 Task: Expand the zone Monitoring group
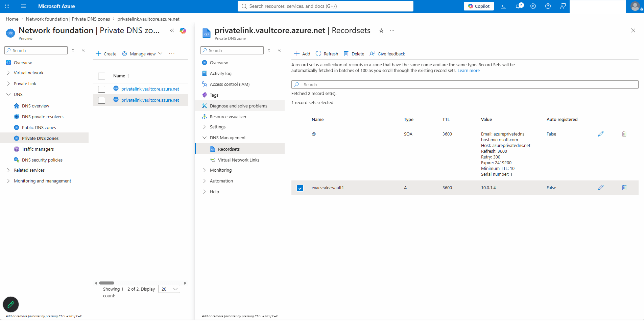click(x=205, y=170)
